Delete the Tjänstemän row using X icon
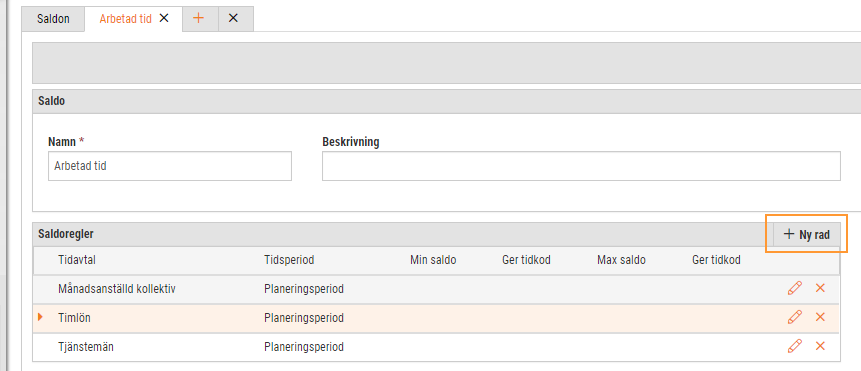 [x=820, y=346]
